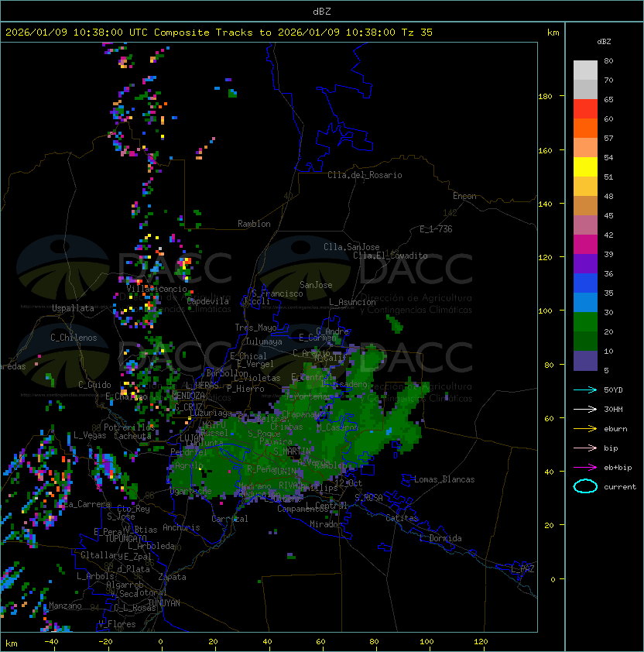This screenshot has height=652, width=644.
Task: Click the Potrerillos map label
Action: pyautogui.click(x=129, y=427)
